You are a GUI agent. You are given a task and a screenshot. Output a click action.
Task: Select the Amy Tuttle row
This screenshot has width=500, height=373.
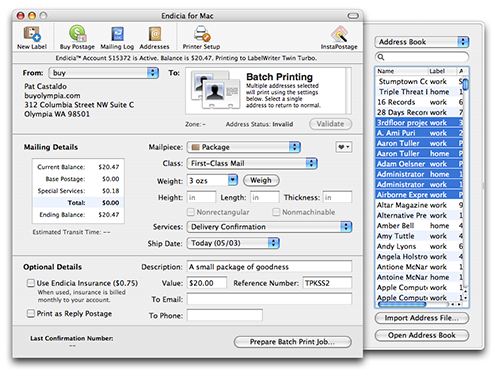419,236
